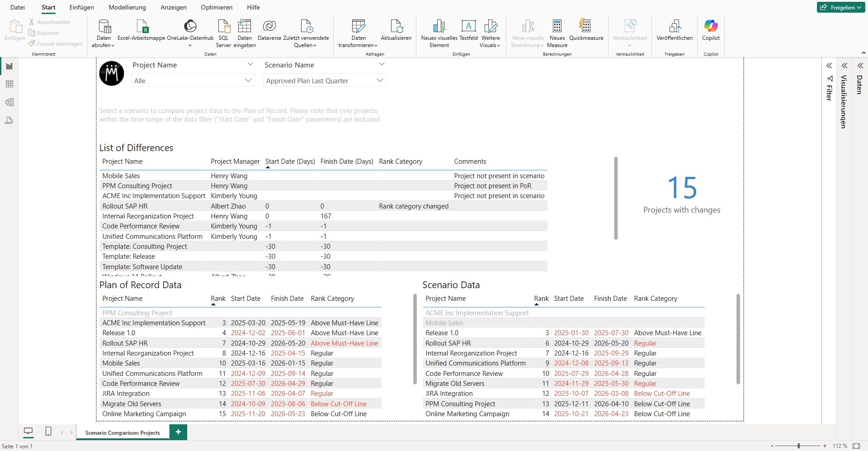Viewport: 868px width, 451px height.
Task: Expand Project Name slicer header chevron
Action: [250, 64]
